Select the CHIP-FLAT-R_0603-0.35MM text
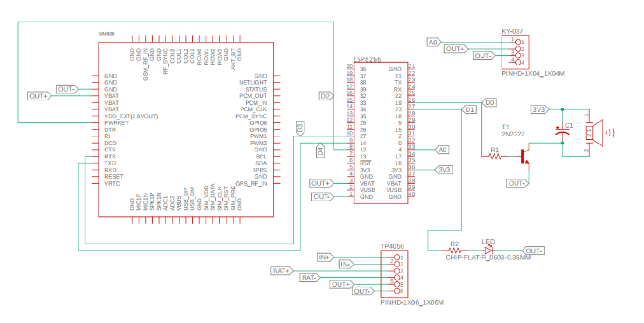The image size is (644, 323). coord(488,258)
